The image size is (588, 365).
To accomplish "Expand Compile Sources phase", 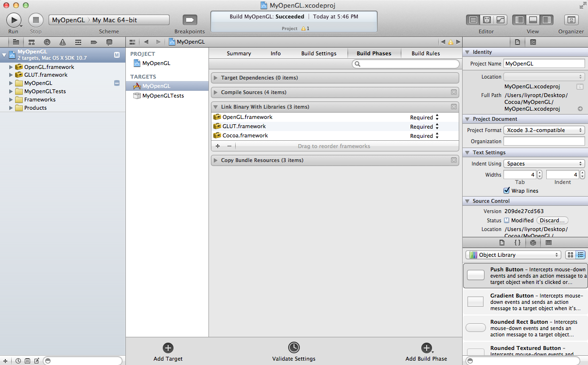I will (x=216, y=93).
